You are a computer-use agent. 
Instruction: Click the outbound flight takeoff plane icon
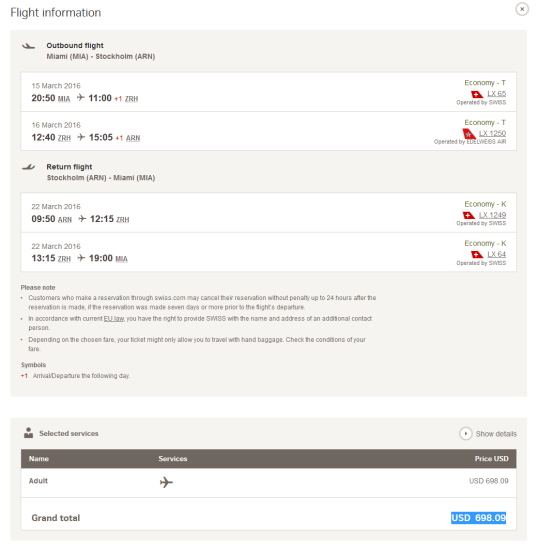click(28, 46)
